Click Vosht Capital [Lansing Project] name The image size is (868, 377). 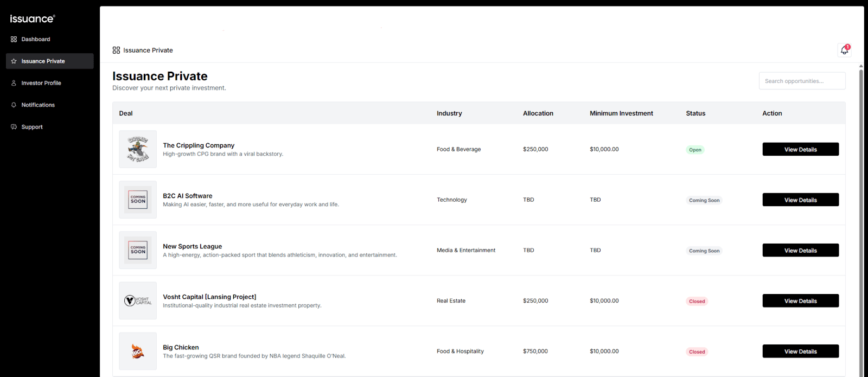coord(209,297)
